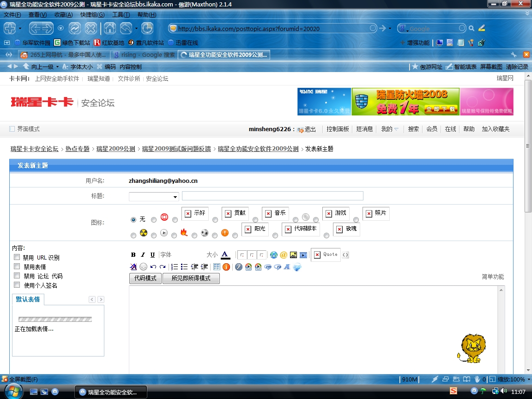Insert numbered list
This screenshot has height=399, width=532.
click(175, 267)
